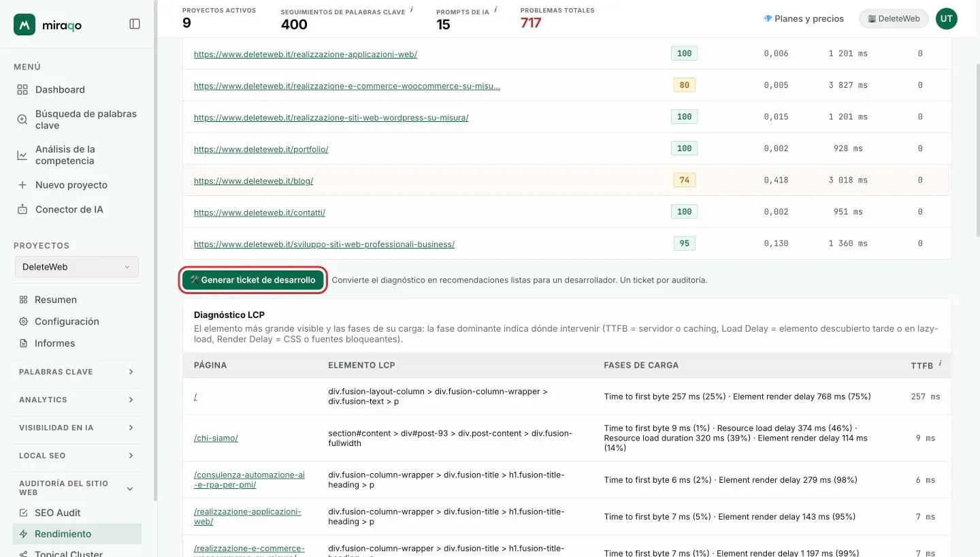Click the 3 827 ms load time value
This screenshot has height=557, width=980.
848,85
